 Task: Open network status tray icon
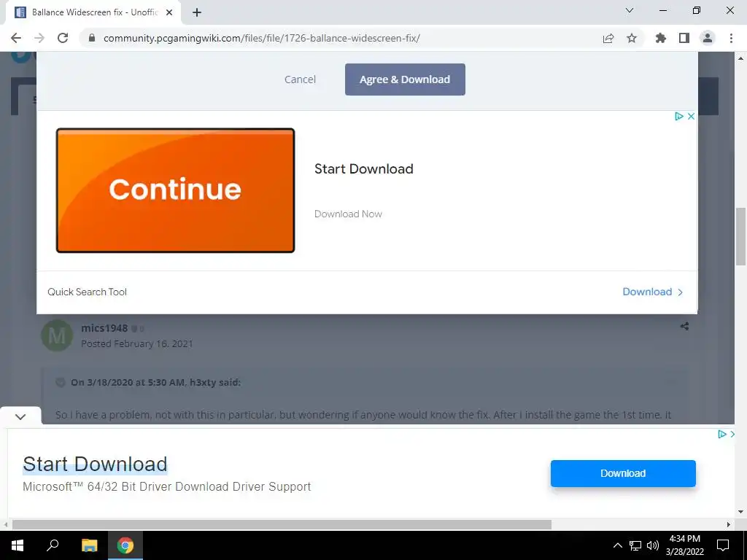(635, 545)
